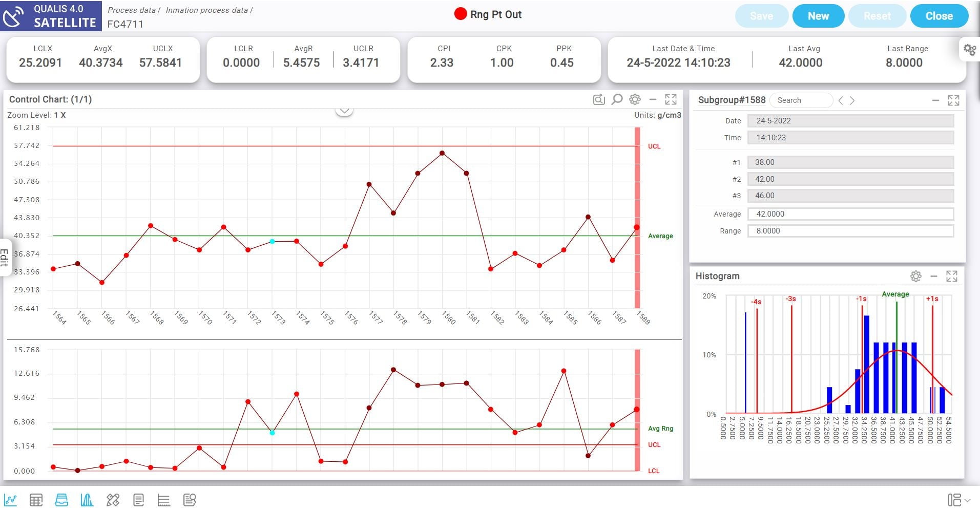Viewport: 980px width, 512px height.
Task: Toggle the inbox tray panel icon
Action: (x=61, y=500)
